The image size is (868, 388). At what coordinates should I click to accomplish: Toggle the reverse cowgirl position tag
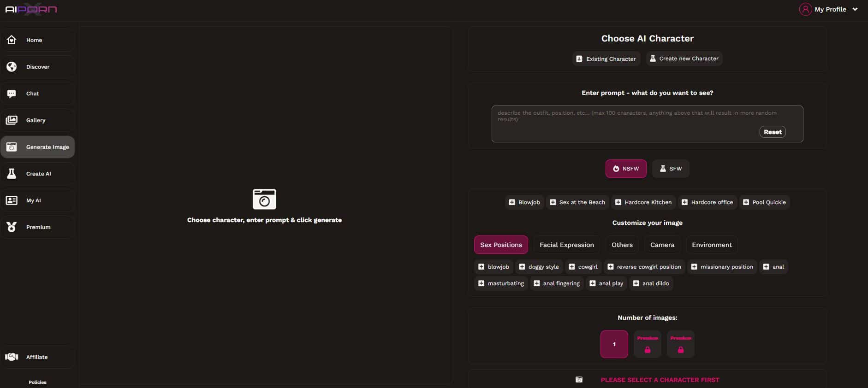pyautogui.click(x=644, y=267)
